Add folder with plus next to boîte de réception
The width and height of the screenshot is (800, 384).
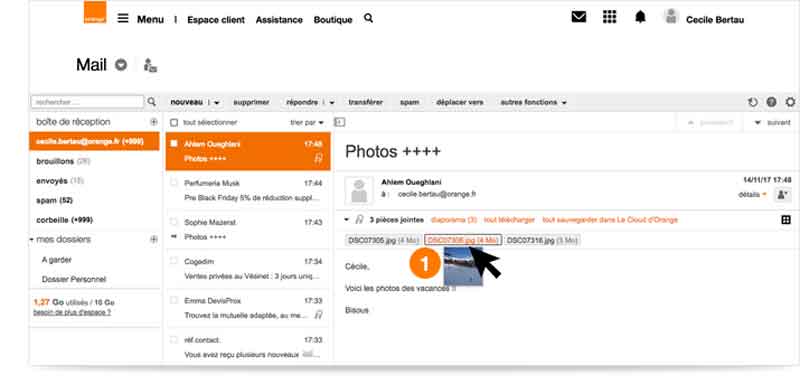tap(154, 122)
